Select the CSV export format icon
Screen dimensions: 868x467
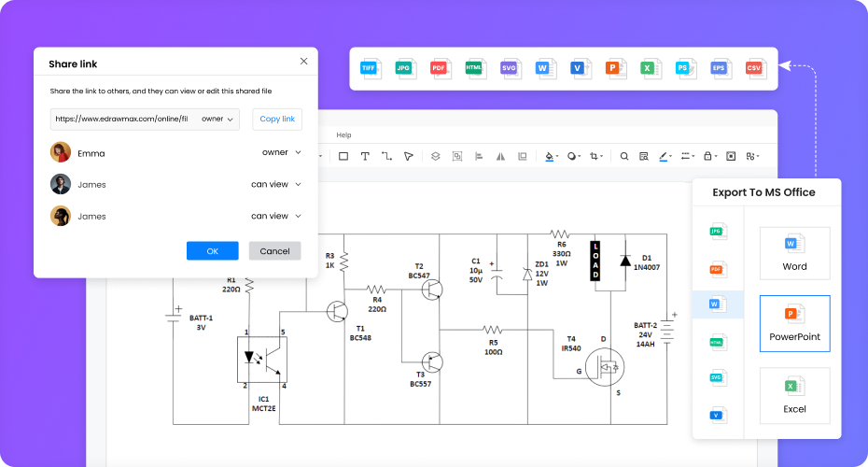point(754,68)
